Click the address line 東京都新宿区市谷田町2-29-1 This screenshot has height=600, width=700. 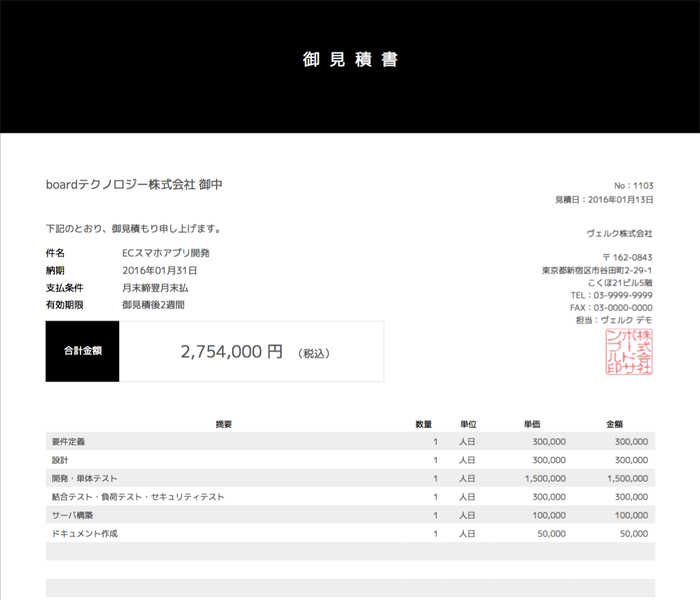point(597,271)
